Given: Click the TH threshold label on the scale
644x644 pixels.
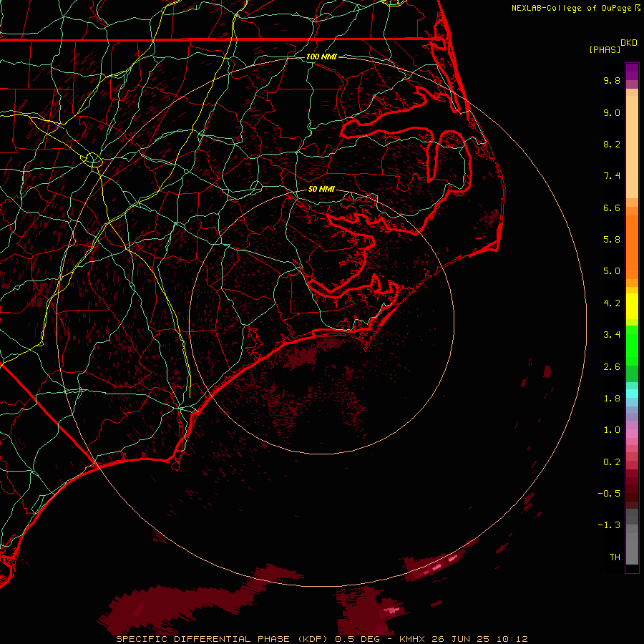Looking at the screenshot, I should pos(615,557).
